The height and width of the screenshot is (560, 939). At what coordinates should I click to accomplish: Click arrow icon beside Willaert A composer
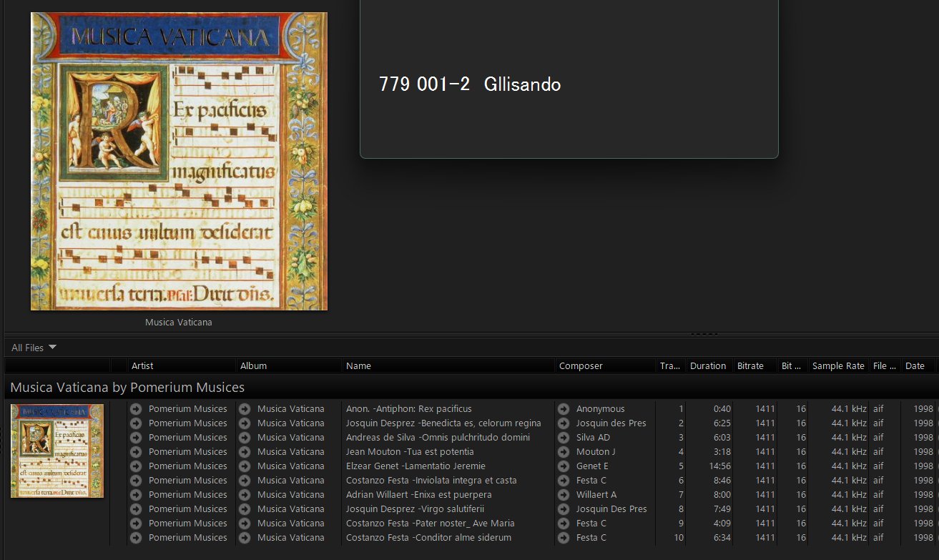[x=564, y=495]
